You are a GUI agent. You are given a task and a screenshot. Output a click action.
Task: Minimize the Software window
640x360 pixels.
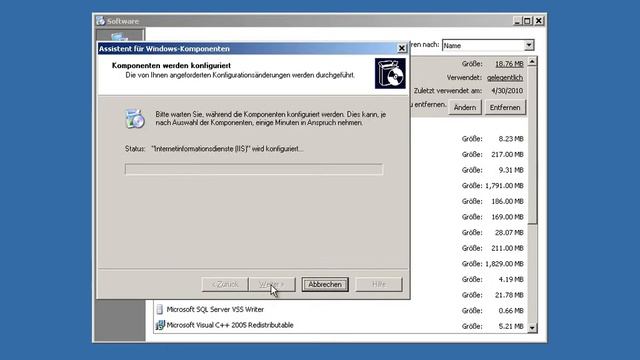517,20
